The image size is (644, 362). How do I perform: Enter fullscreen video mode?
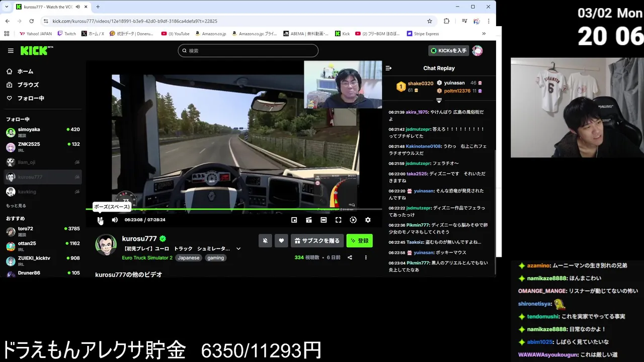[339, 220]
